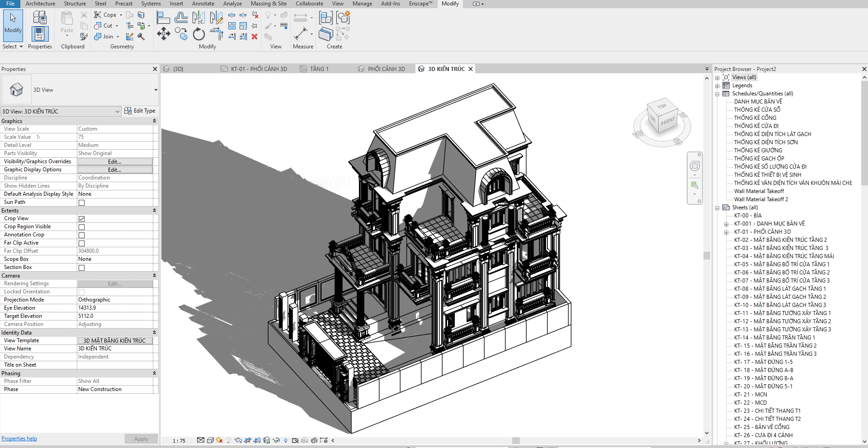This screenshot has height=448, width=868.
Task: Click the View Name input field
Action: click(x=115, y=349)
